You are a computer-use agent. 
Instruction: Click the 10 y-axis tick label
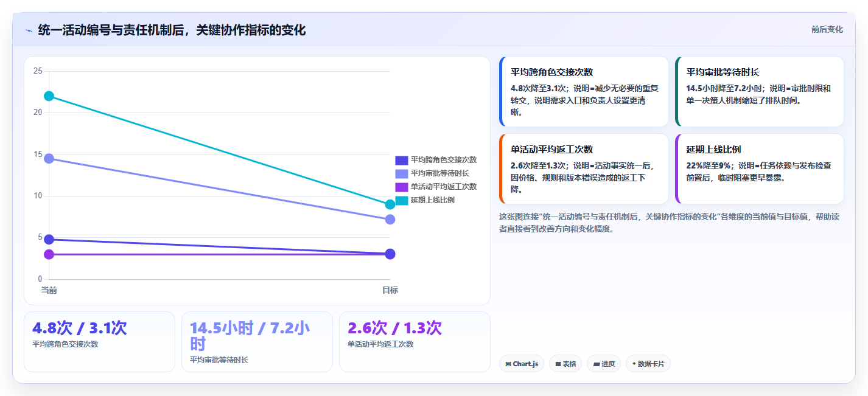click(x=38, y=196)
